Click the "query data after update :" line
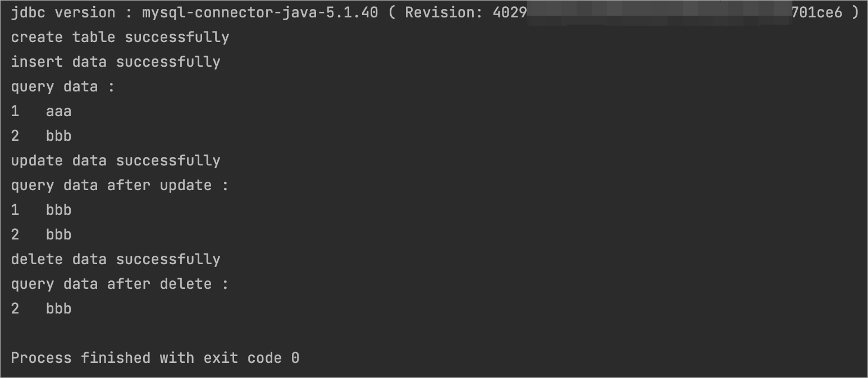Viewport: 868px width, 378px height. 120,185
